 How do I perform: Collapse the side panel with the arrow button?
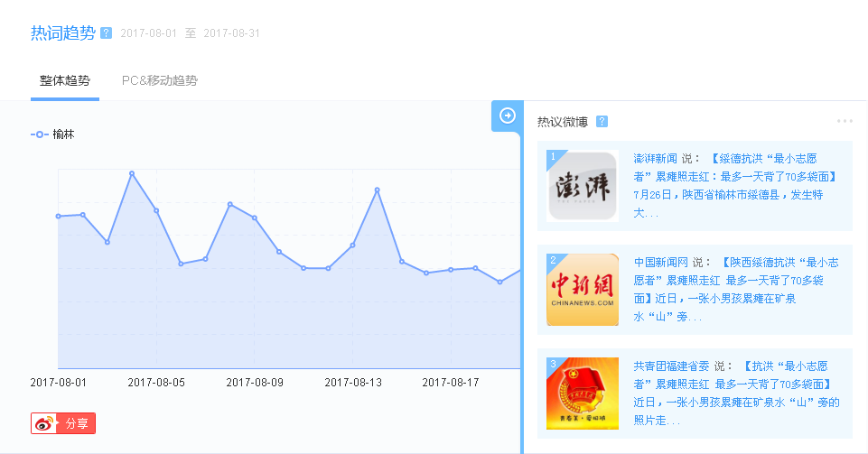(507, 116)
